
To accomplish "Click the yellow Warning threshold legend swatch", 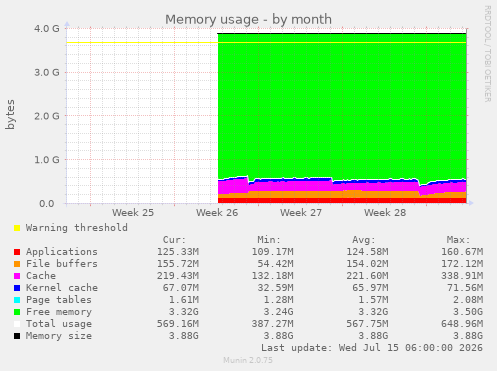I will 17,228.
